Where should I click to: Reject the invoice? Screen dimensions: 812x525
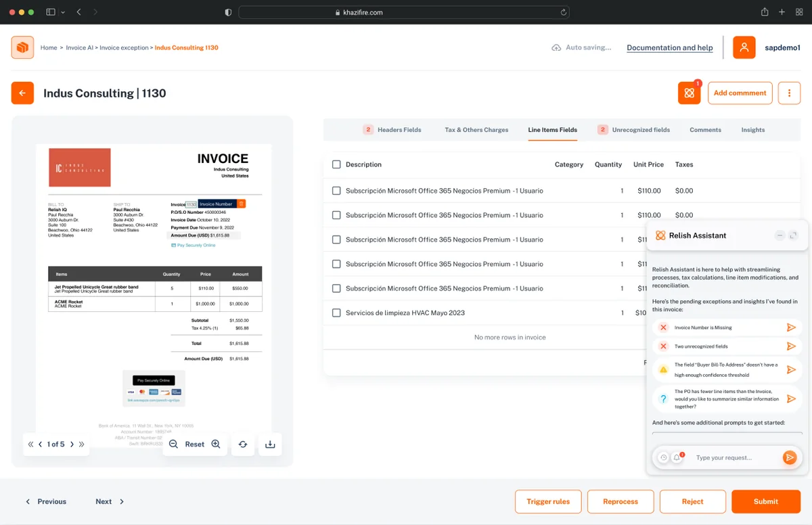(692, 502)
